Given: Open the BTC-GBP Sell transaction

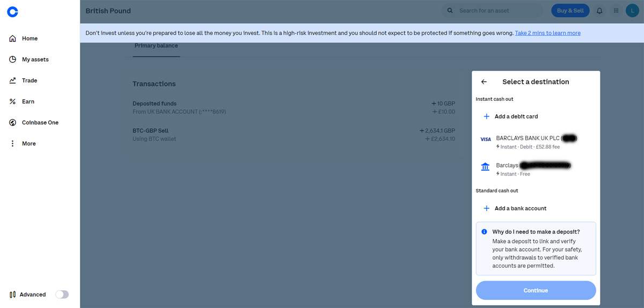Looking at the screenshot, I should (294, 135).
